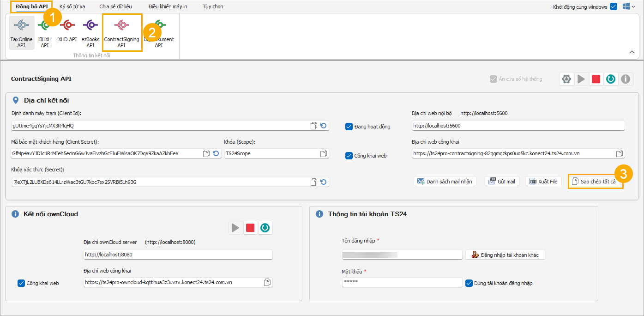
Task: Start the ContractSigning API service
Action: click(x=581, y=79)
